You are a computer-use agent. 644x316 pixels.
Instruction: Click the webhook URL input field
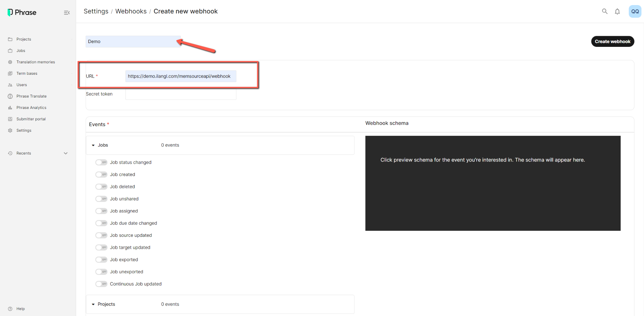pyautogui.click(x=181, y=76)
